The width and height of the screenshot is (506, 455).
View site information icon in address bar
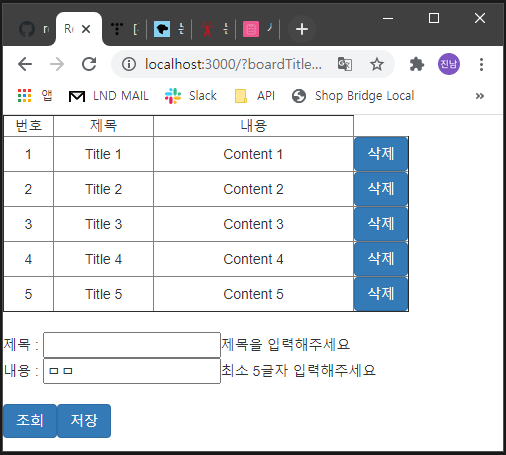[129, 64]
